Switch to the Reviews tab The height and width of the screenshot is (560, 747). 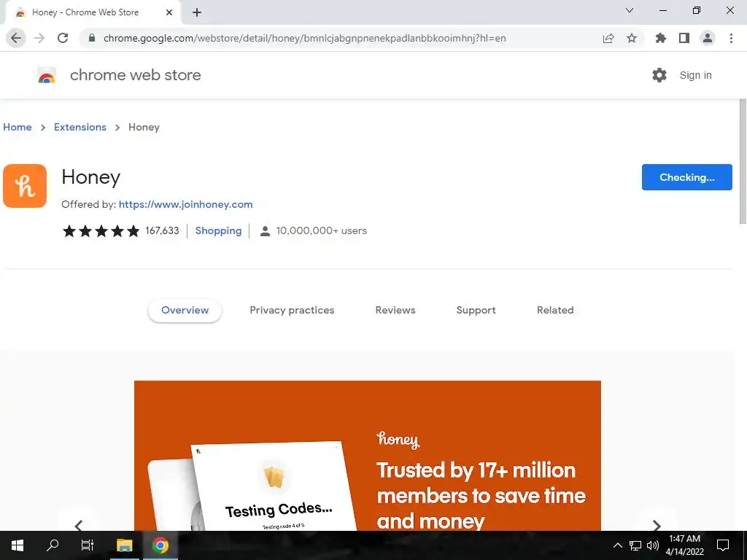pyautogui.click(x=395, y=310)
